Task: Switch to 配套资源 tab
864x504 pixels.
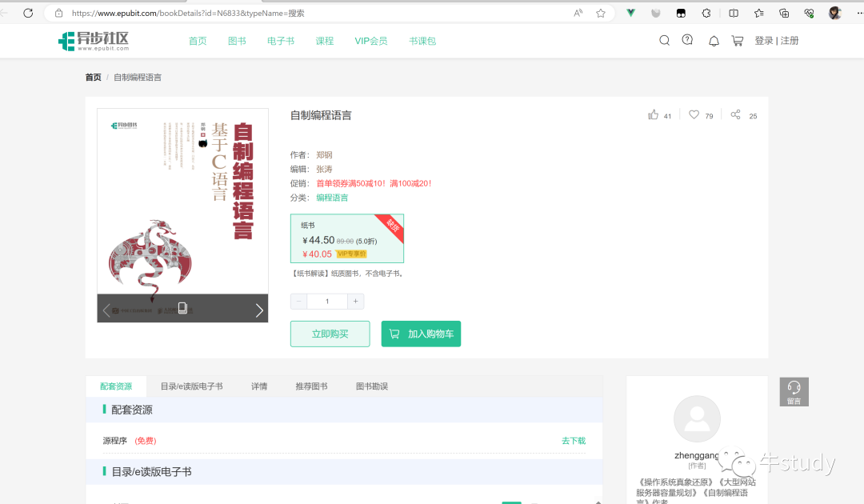Action: (x=116, y=386)
